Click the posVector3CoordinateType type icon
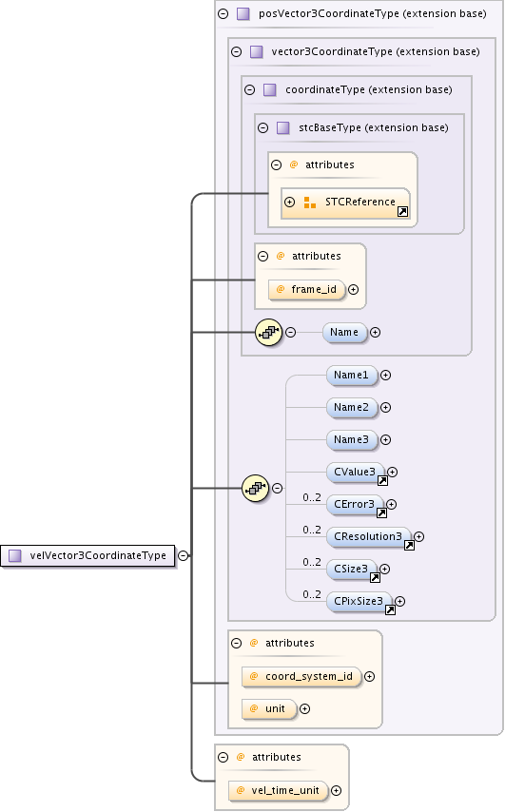 point(243,14)
